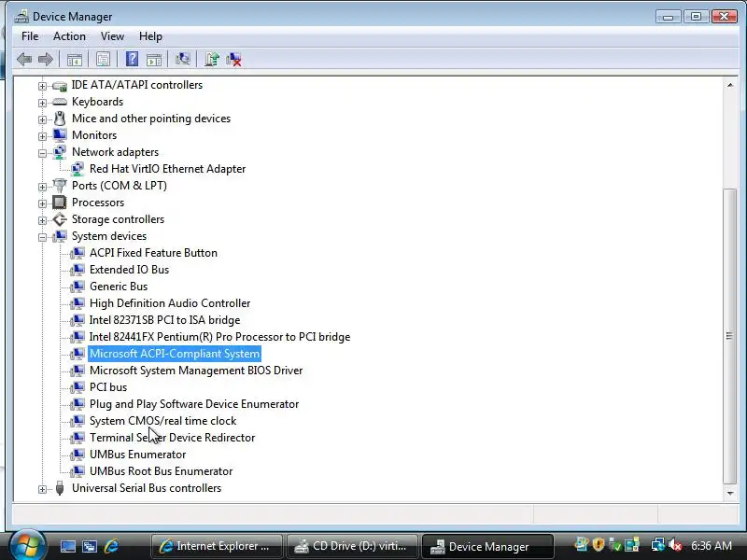Click the Back arrow toolbar icon
The width and height of the screenshot is (747, 560).
coord(24,60)
